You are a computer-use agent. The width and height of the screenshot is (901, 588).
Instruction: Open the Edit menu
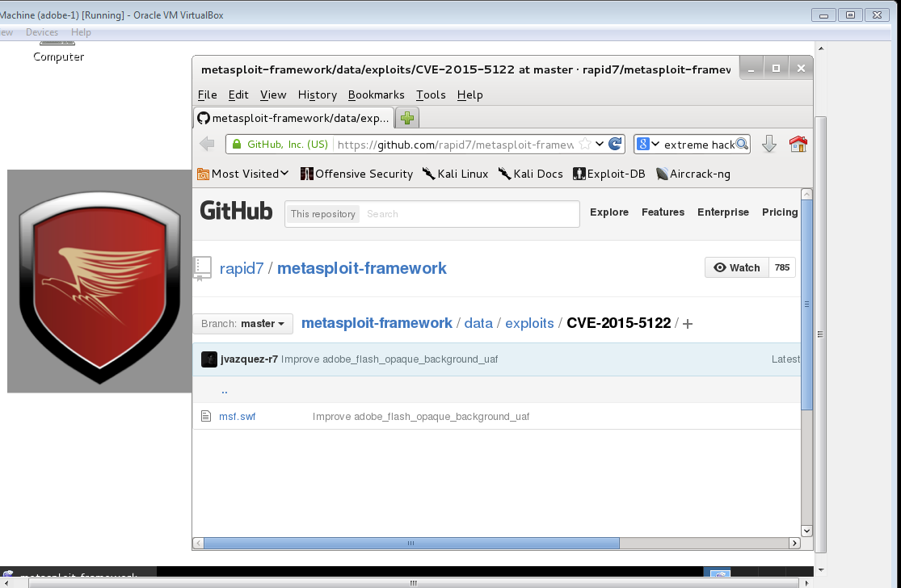tap(238, 94)
